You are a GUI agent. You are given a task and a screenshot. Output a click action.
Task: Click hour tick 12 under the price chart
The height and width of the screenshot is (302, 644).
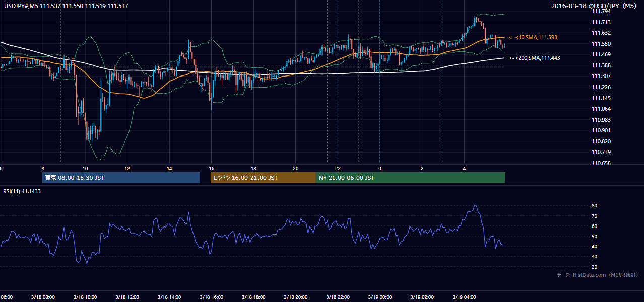(x=127, y=169)
